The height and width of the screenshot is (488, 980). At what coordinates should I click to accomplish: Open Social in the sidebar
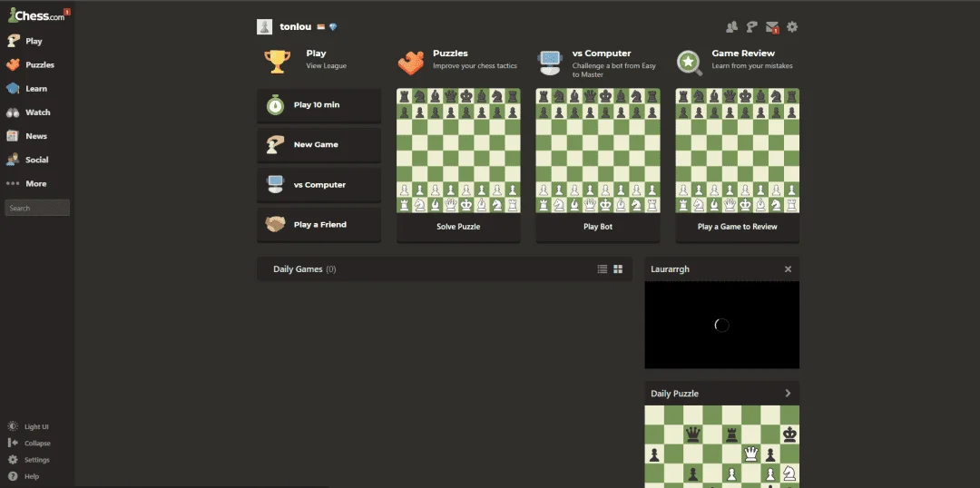pos(37,160)
